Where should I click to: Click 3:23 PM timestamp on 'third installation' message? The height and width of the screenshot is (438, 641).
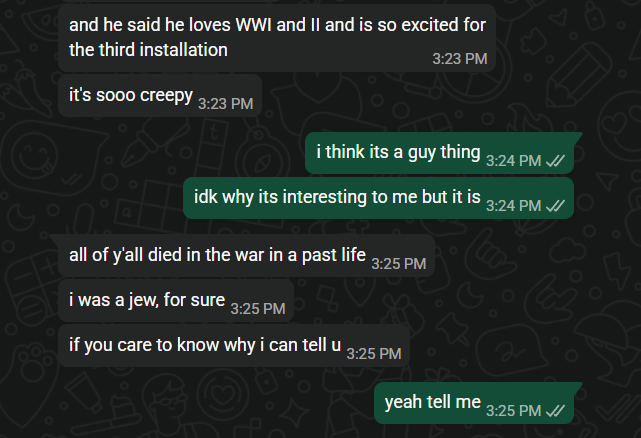460,59
